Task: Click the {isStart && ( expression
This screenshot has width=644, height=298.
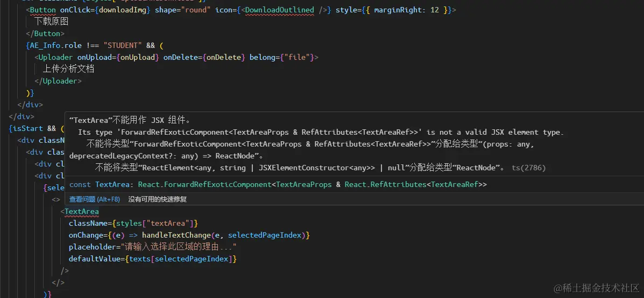Action: tap(37, 128)
